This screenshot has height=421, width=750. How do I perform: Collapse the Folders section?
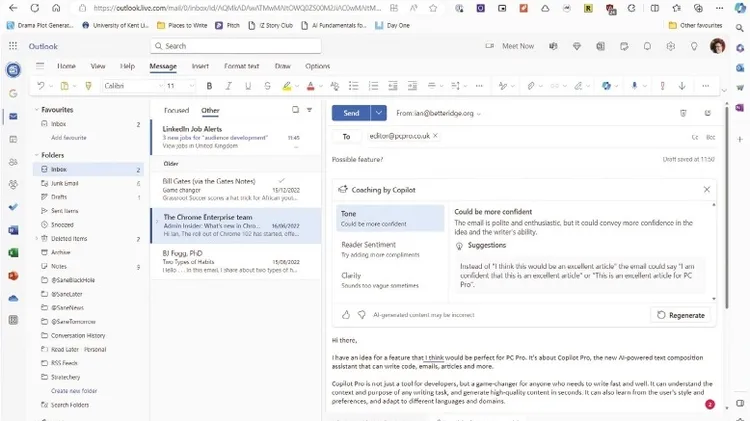[x=37, y=155]
